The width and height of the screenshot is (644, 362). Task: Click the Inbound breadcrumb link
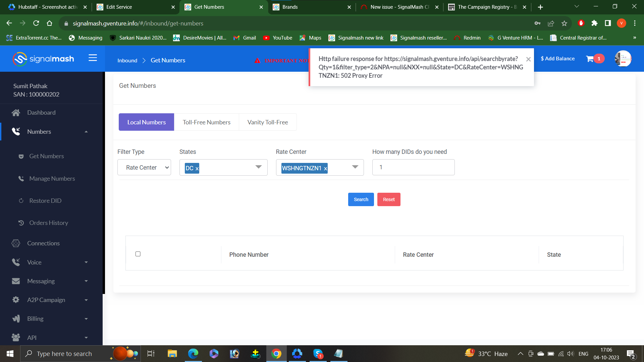[127, 60]
